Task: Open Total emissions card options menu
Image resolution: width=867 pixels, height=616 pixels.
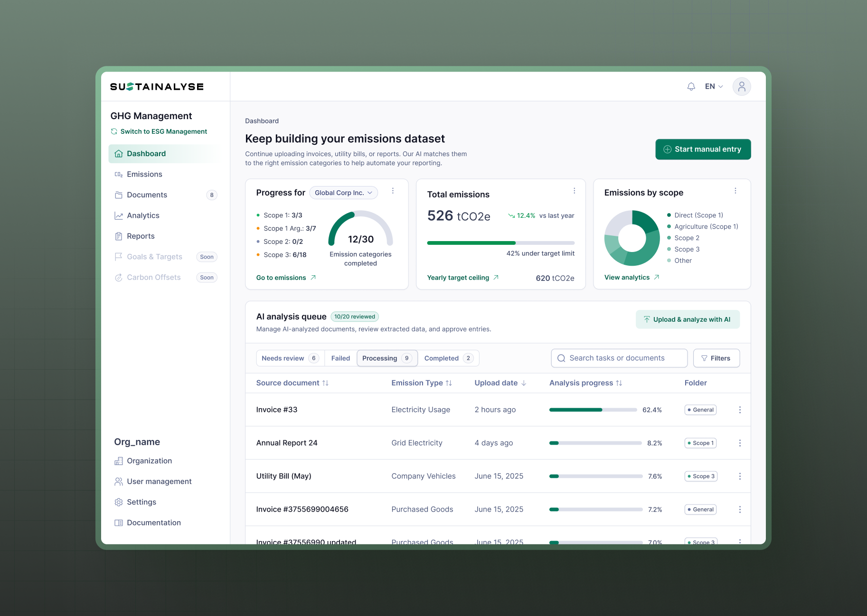Action: click(x=574, y=191)
